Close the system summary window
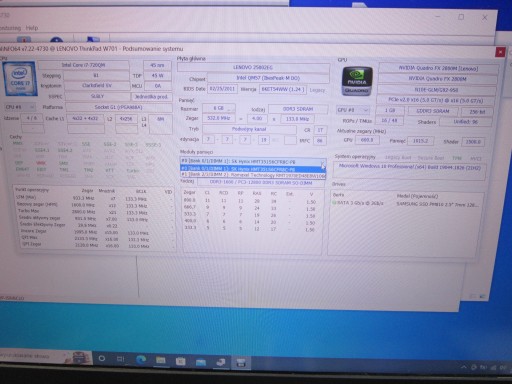 (500, 52)
